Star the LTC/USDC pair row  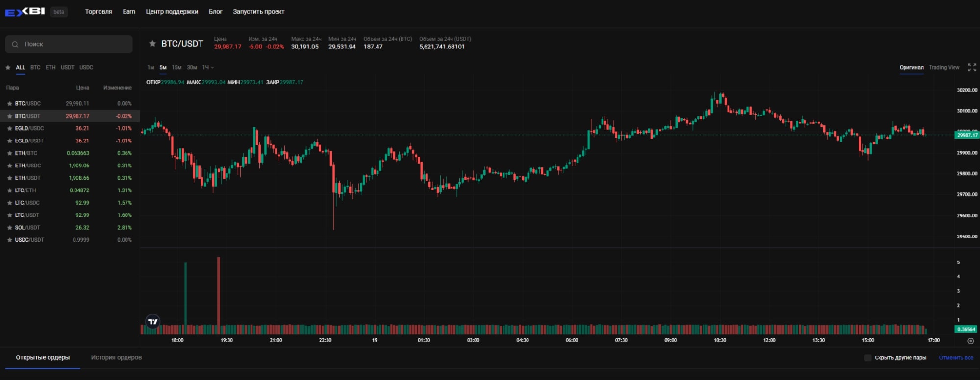click(9, 203)
